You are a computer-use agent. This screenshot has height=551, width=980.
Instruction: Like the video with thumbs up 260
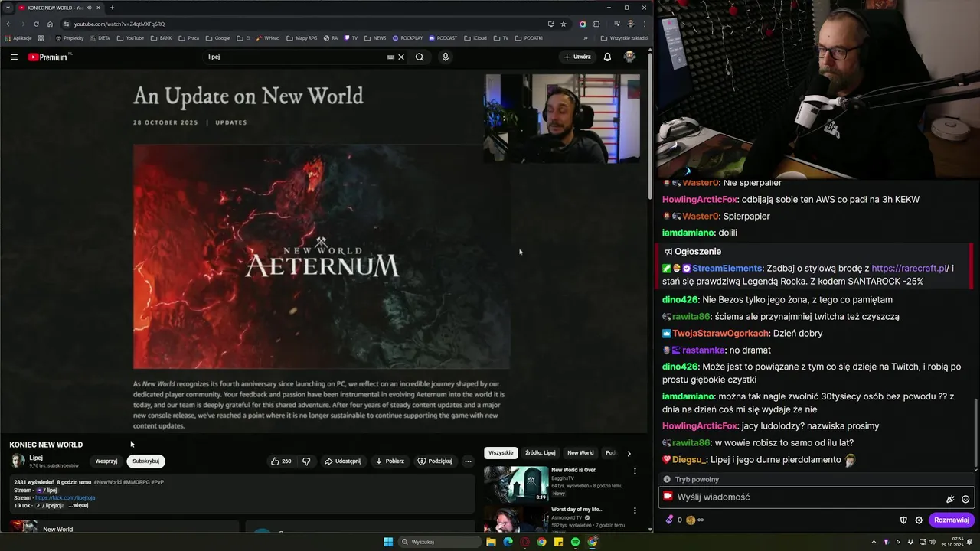[x=281, y=461]
